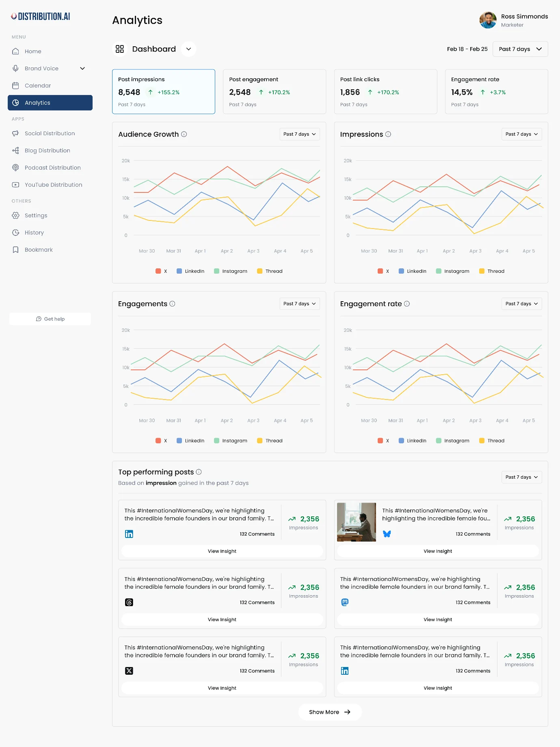This screenshot has height=747, width=560.
Task: Click the Dashboard grid icon
Action: tap(120, 49)
